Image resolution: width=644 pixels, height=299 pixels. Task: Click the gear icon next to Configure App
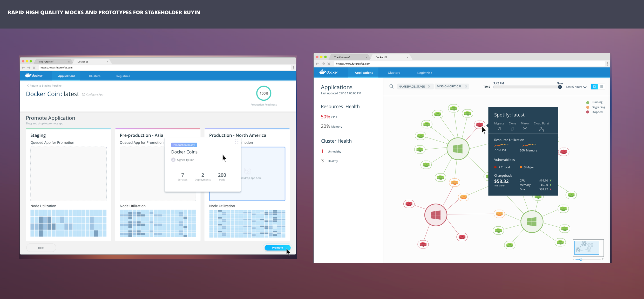[84, 94]
